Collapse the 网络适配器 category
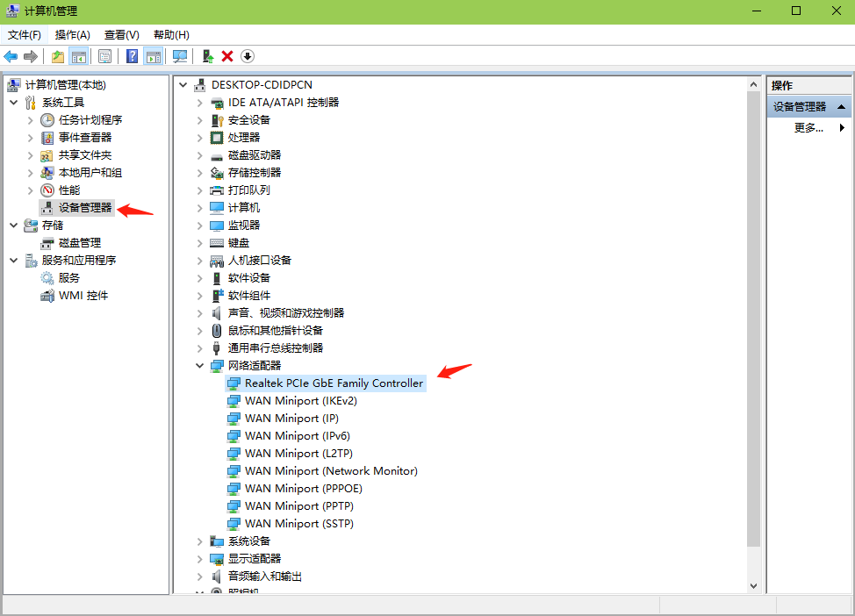Viewport: 855px width, 616px height. (x=200, y=365)
